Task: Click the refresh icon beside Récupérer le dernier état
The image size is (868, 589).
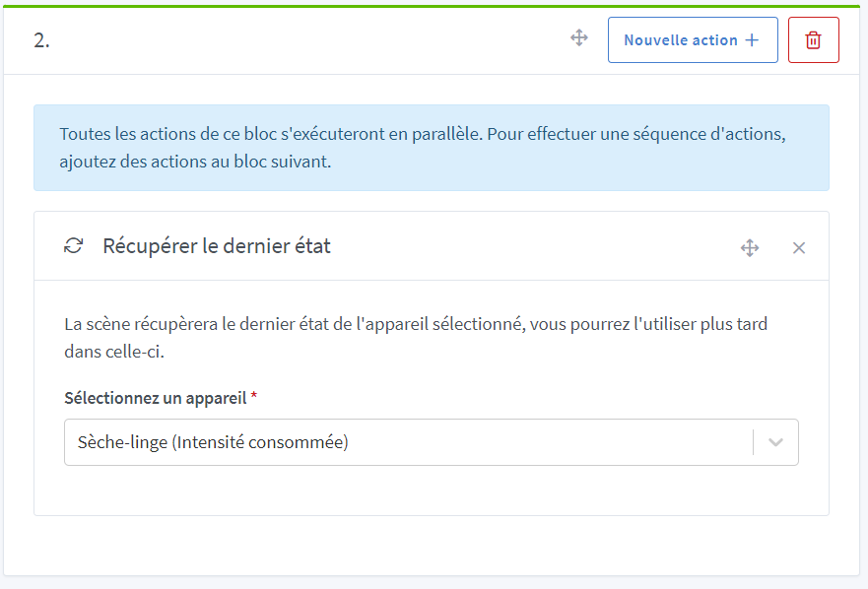Action: [73, 246]
